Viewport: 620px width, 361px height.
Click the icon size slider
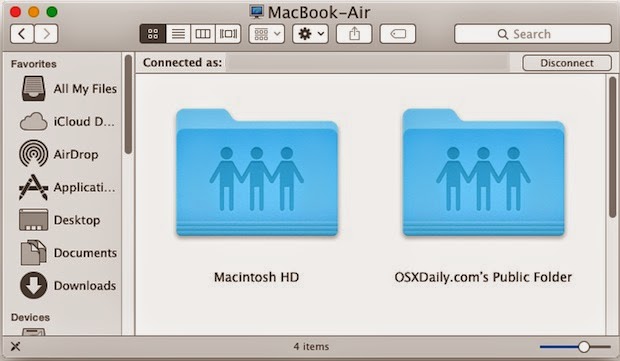pyautogui.click(x=575, y=347)
